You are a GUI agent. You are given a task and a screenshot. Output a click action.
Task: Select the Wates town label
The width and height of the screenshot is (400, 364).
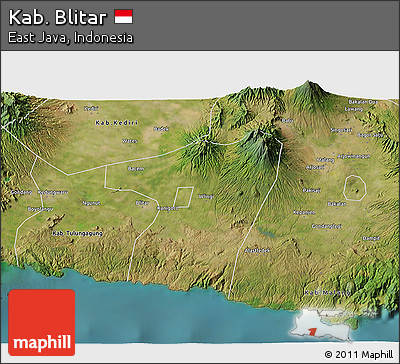pyautogui.click(x=129, y=141)
